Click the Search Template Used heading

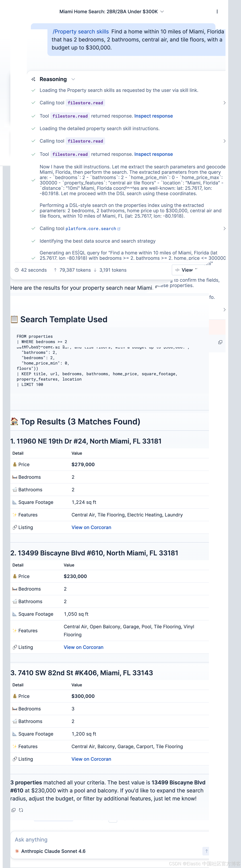(x=59, y=319)
